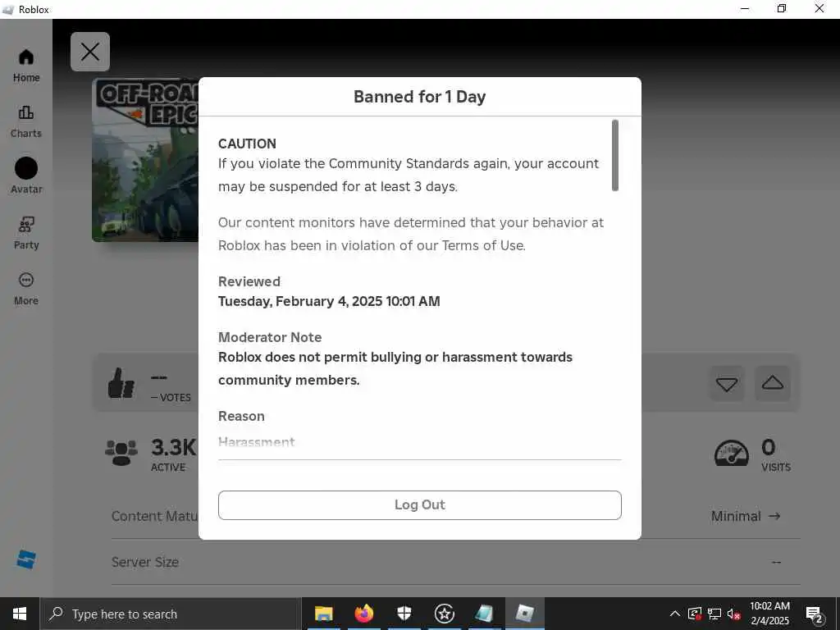Open the More menu in sidebar
The image size is (840, 630).
click(25, 289)
